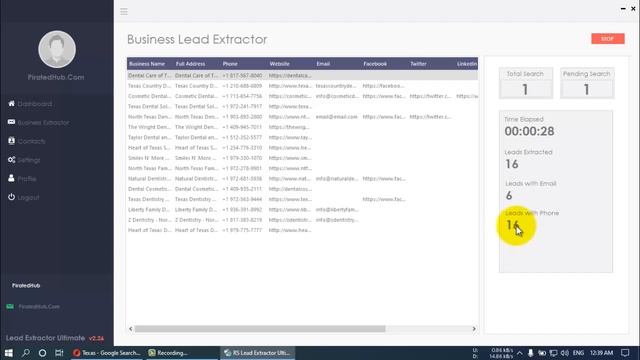Click phone number +1 210-688-6009
640x360 pixels.
click(242, 86)
